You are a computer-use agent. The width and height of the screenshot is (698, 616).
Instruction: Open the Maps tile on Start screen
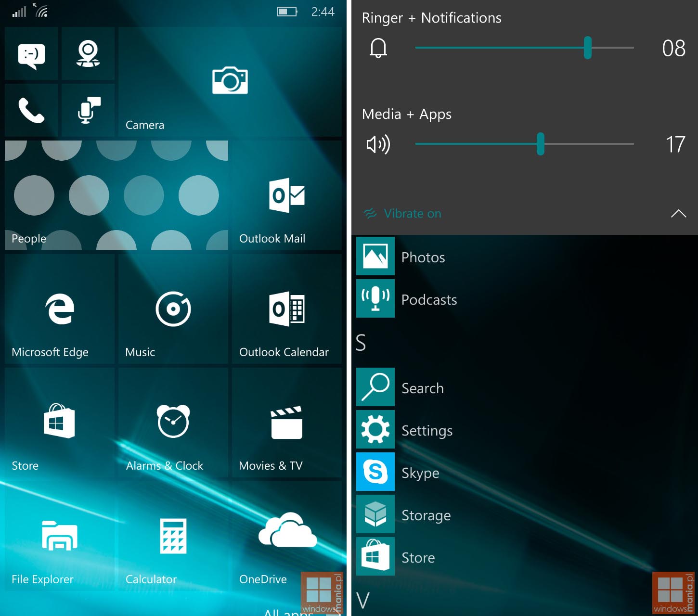tap(88, 53)
